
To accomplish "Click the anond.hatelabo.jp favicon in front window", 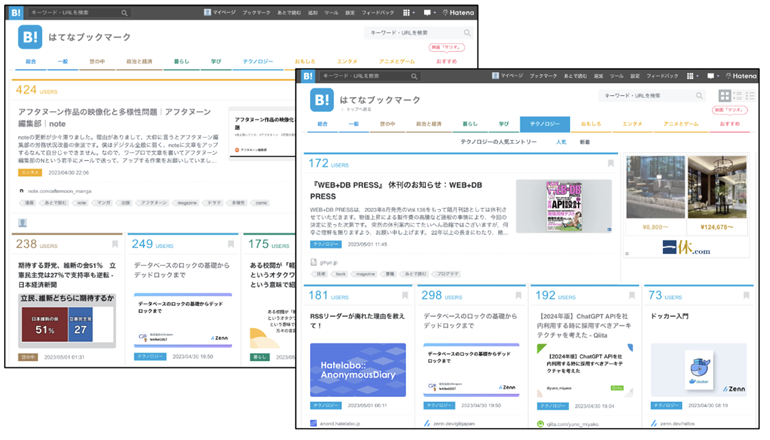I will (x=313, y=423).
